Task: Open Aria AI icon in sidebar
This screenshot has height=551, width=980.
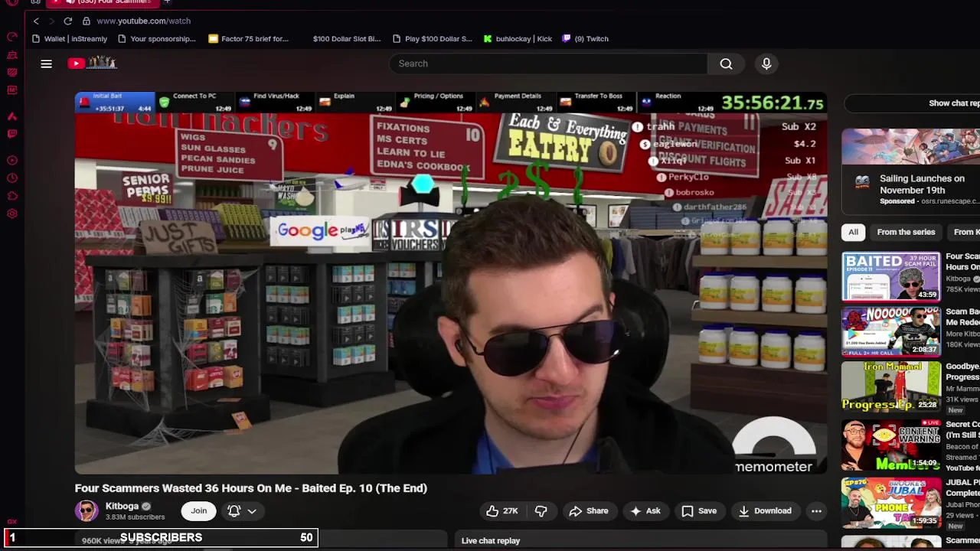Action: [x=12, y=116]
